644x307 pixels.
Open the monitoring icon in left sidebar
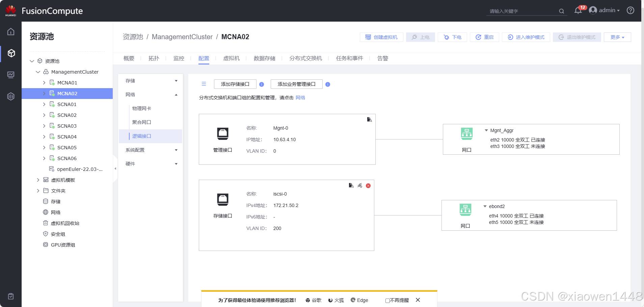pyautogui.click(x=11, y=75)
